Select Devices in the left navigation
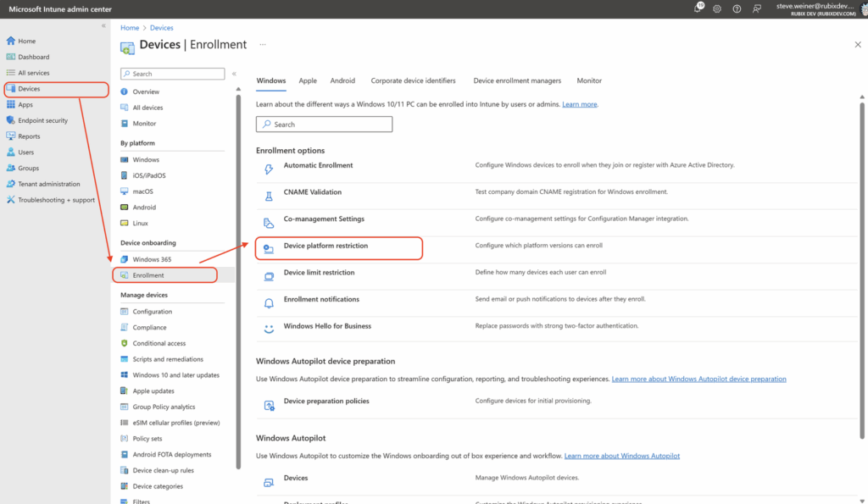This screenshot has width=868, height=504. [x=56, y=89]
